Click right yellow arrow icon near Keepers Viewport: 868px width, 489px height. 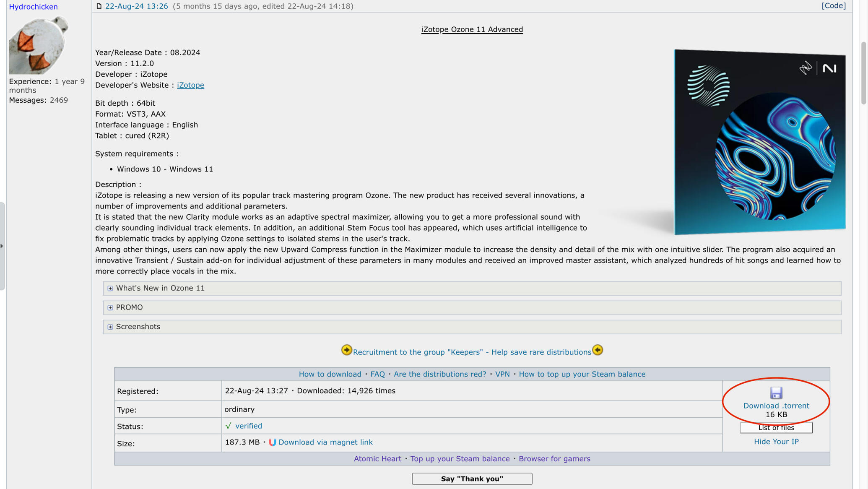click(x=598, y=350)
